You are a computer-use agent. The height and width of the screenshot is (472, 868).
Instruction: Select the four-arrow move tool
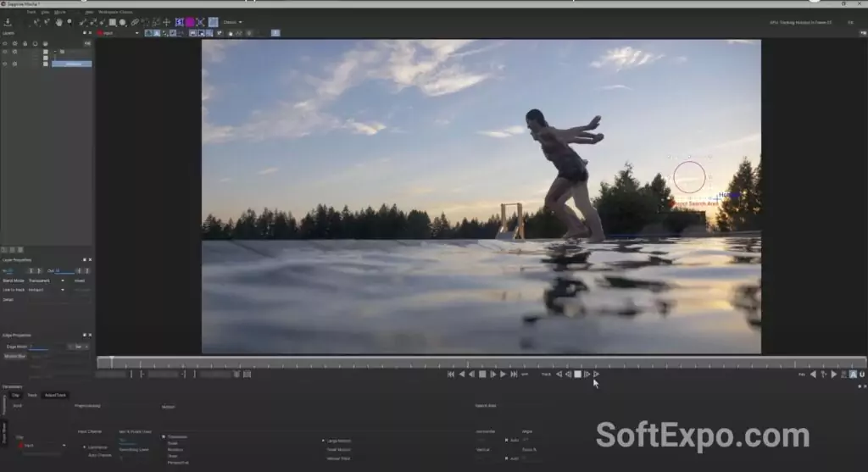[x=167, y=22]
